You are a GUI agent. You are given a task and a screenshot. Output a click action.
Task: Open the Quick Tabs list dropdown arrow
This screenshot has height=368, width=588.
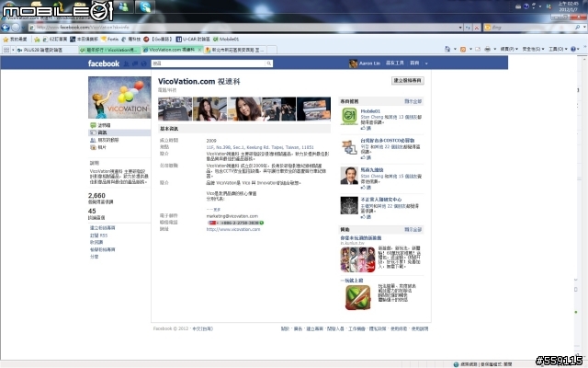[13, 50]
